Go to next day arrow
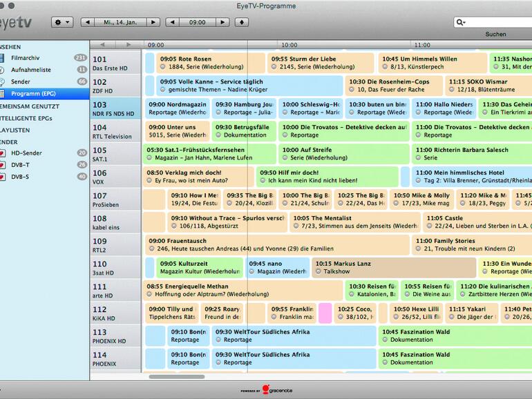Screen dimensions: 532x399 click(x=153, y=22)
